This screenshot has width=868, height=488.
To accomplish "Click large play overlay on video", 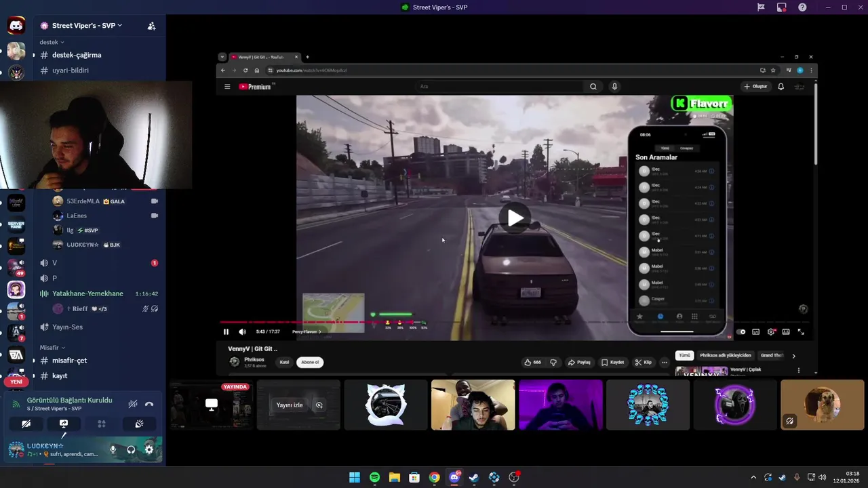I will pos(515,218).
